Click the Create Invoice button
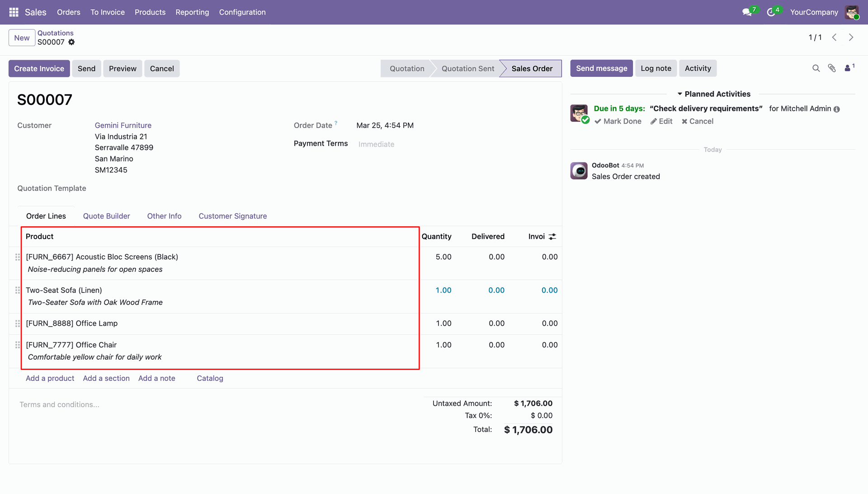This screenshot has width=868, height=494. coord(39,68)
